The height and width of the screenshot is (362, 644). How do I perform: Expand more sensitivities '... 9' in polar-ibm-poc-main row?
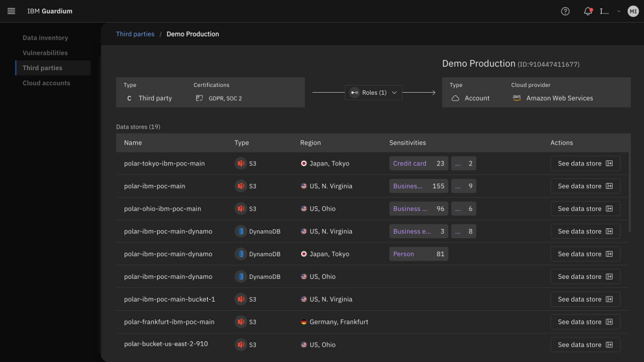(464, 186)
